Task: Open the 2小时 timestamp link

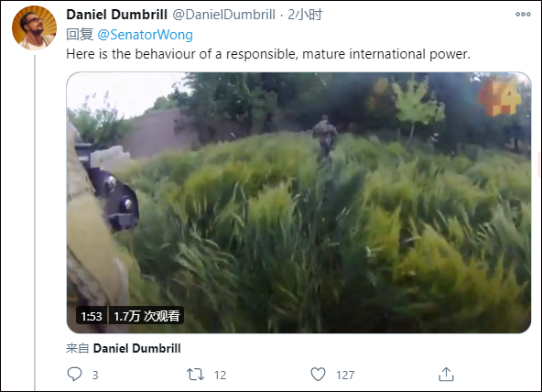Action: coord(305,15)
